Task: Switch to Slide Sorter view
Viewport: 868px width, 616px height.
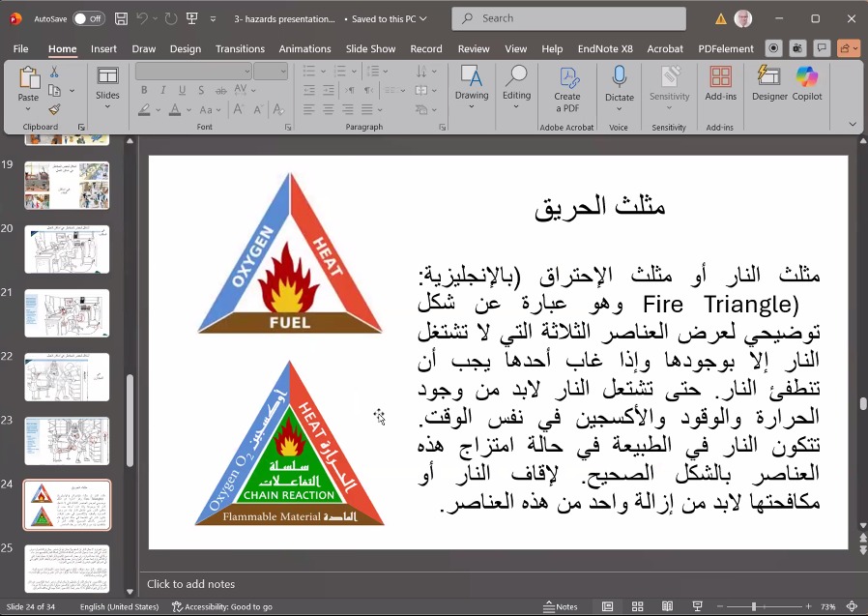Action: pos(638,606)
